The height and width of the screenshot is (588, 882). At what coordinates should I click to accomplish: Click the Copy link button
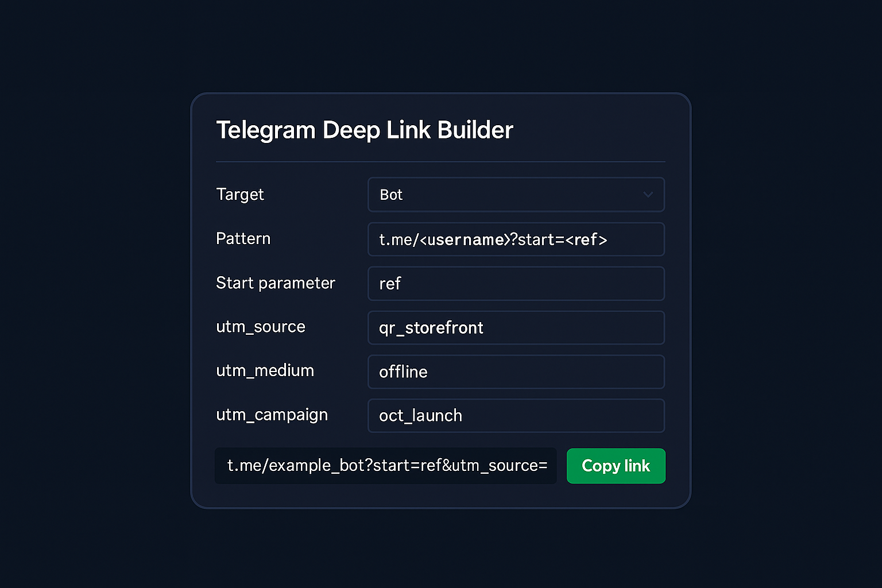point(616,466)
